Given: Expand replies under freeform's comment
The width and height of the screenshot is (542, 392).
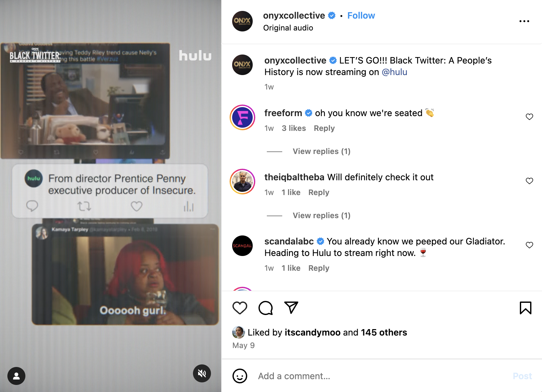Looking at the screenshot, I should [x=321, y=151].
